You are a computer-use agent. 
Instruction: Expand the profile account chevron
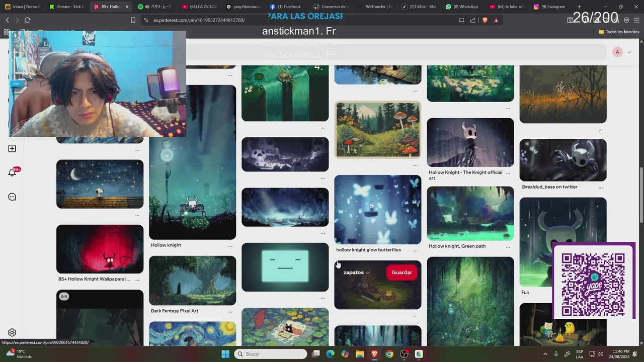pos(629,52)
